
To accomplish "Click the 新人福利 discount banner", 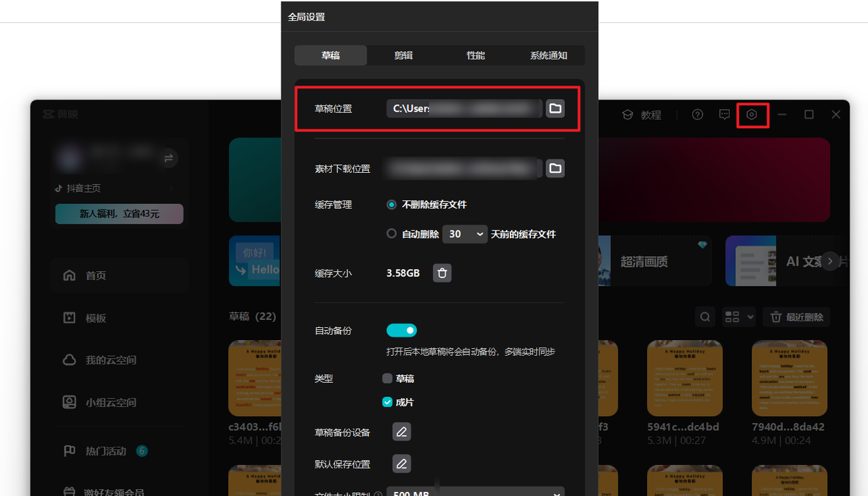I will coord(119,213).
